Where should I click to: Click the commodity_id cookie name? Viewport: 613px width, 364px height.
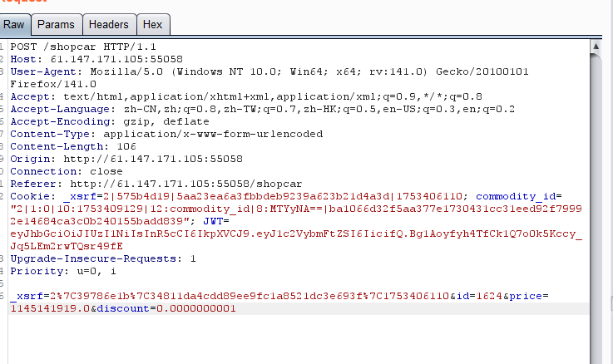coord(516,196)
